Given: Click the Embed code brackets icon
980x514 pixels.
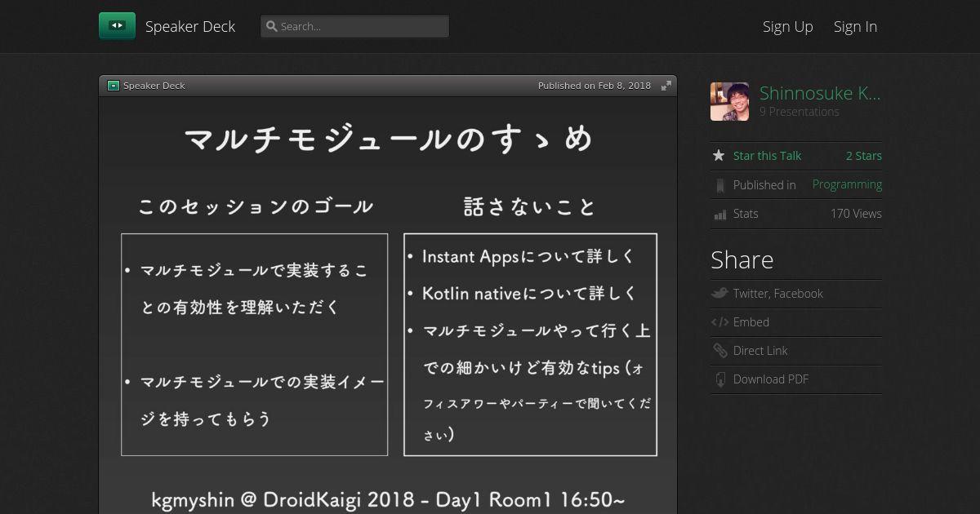Looking at the screenshot, I should [719, 322].
